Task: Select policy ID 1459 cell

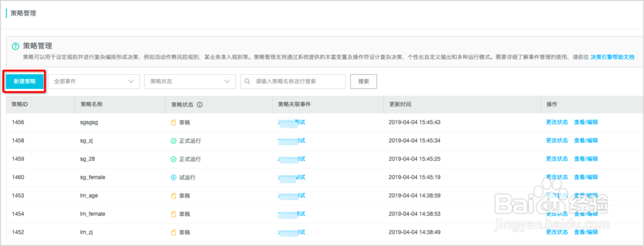Action: click(18, 159)
